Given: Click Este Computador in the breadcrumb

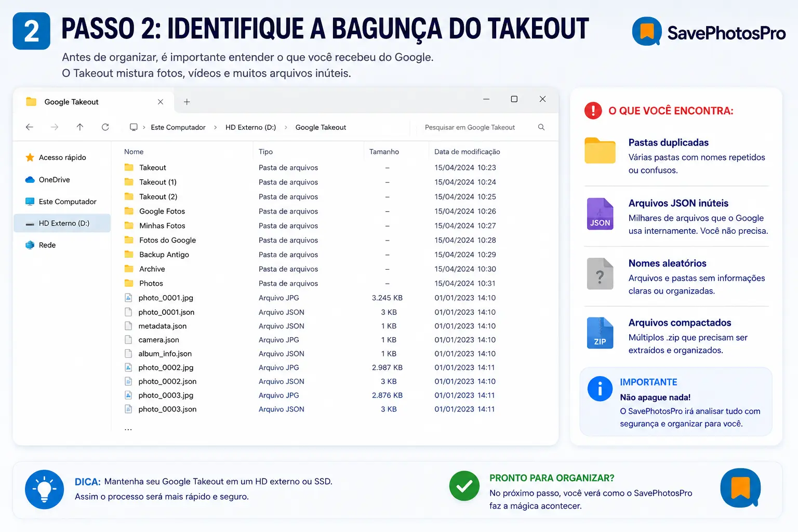Looking at the screenshot, I should pyautogui.click(x=178, y=127).
